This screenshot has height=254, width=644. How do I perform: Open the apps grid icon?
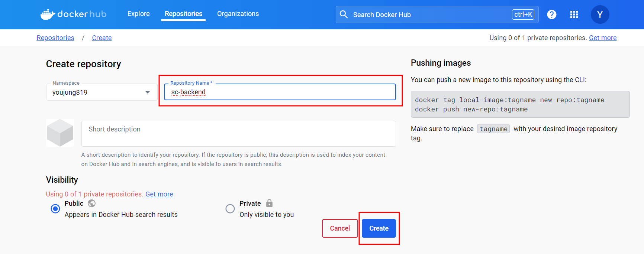(574, 14)
